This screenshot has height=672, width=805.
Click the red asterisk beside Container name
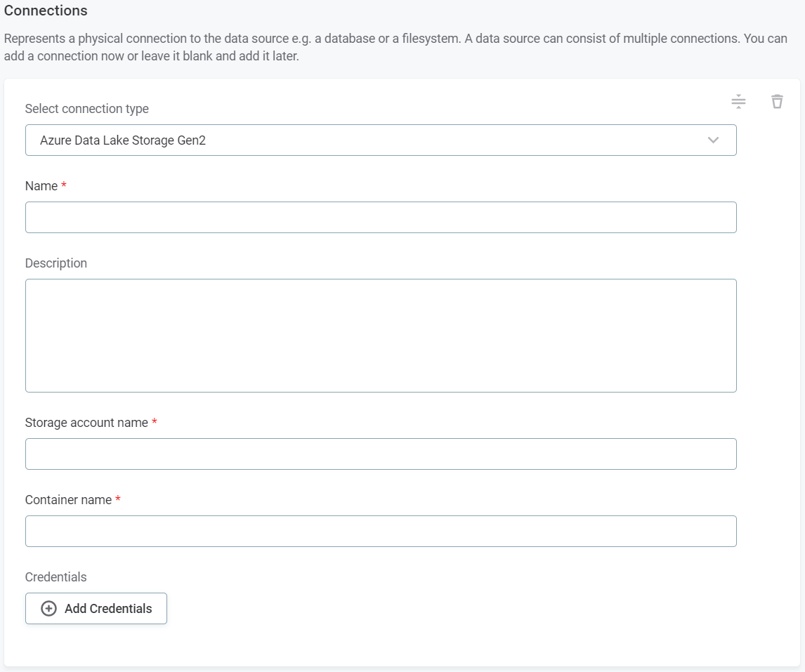(118, 499)
